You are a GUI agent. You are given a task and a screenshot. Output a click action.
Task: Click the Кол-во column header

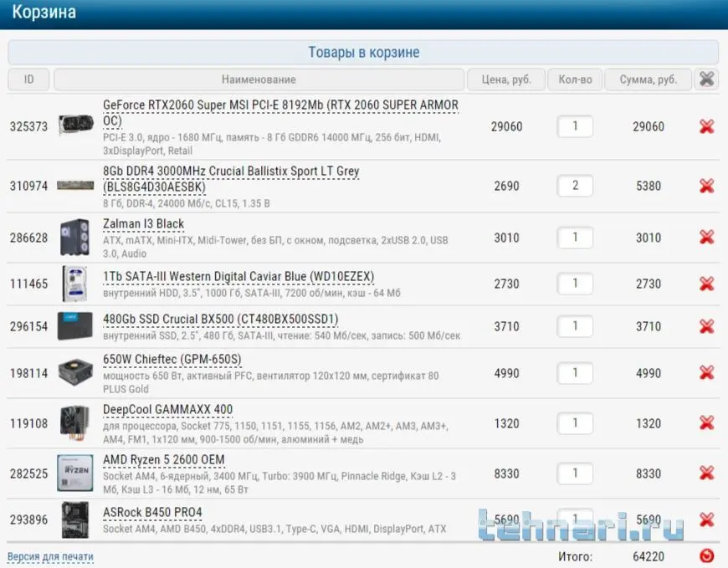575,79
